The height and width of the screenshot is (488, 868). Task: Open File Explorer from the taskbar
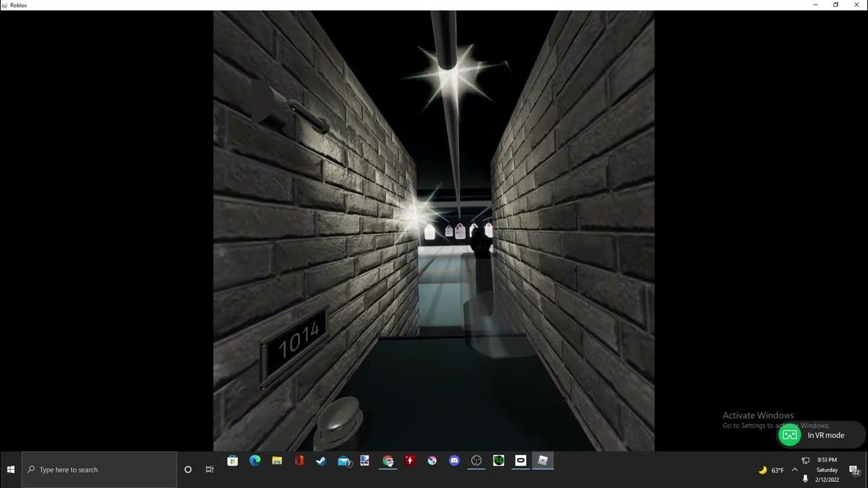pyautogui.click(x=277, y=461)
